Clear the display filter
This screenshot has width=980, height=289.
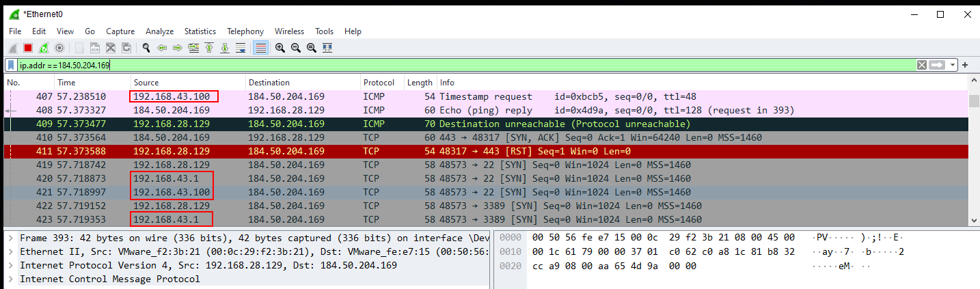pyautogui.click(x=922, y=65)
